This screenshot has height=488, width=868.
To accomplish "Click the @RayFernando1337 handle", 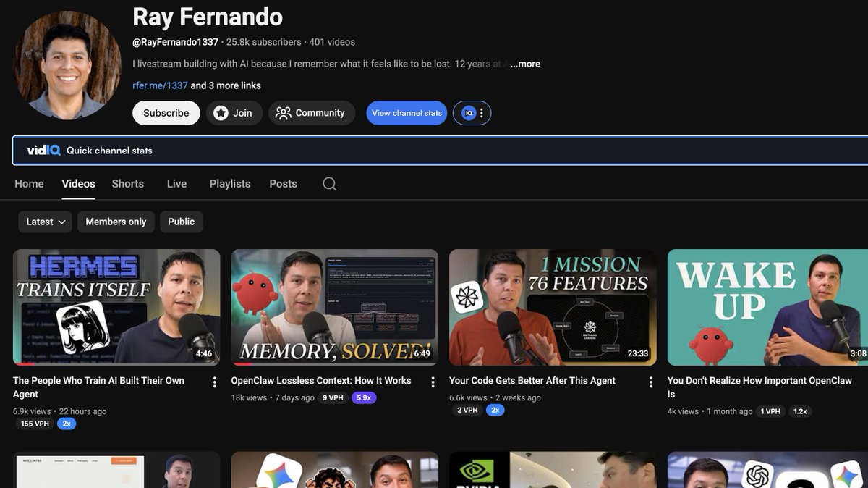I will 176,42.
